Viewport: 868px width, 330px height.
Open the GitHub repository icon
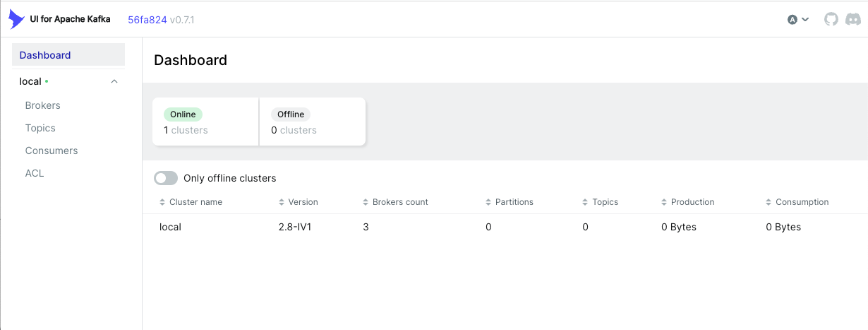coord(831,19)
